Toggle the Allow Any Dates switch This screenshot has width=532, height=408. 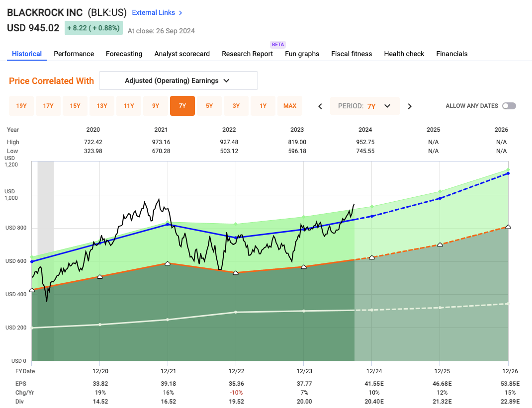509,106
